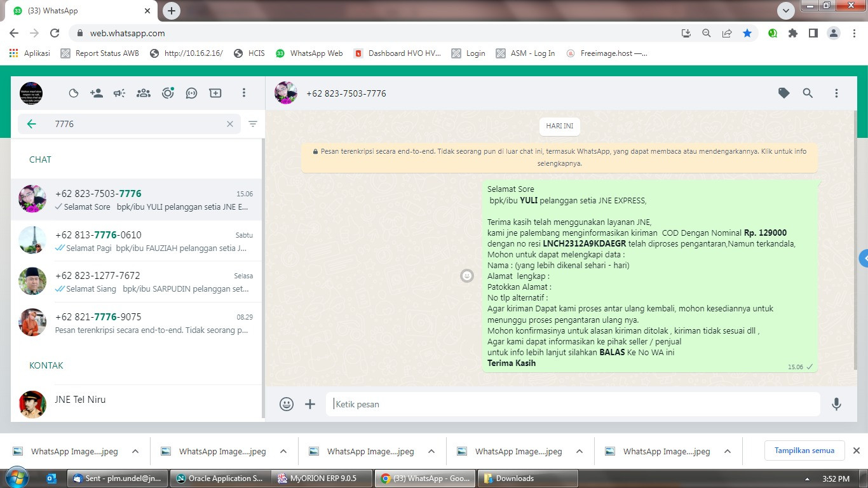Click the own profile picture in sidebar
This screenshot has height=488, width=868.
coord(31,93)
